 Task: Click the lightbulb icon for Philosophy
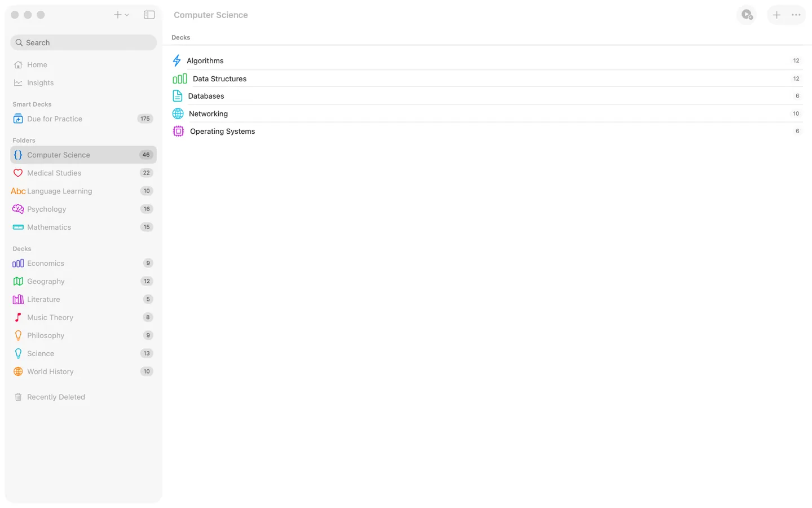click(18, 335)
